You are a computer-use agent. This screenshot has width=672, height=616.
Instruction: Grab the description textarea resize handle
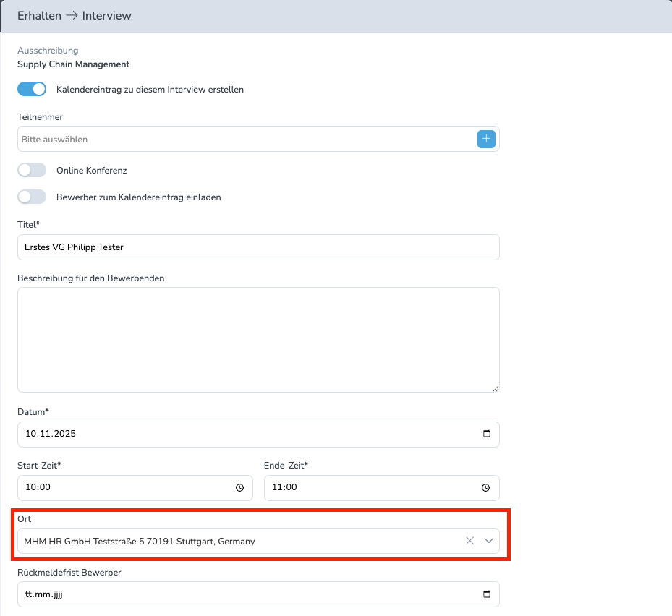(496, 388)
